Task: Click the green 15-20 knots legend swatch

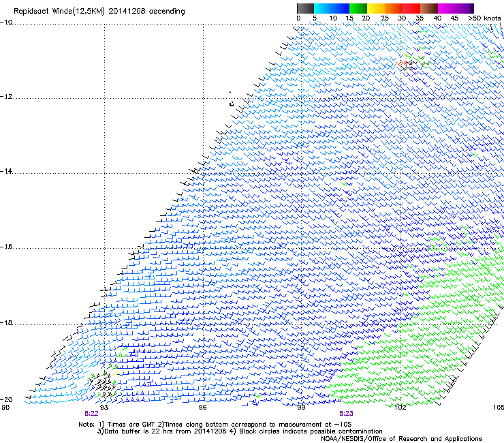Action: [358, 8]
